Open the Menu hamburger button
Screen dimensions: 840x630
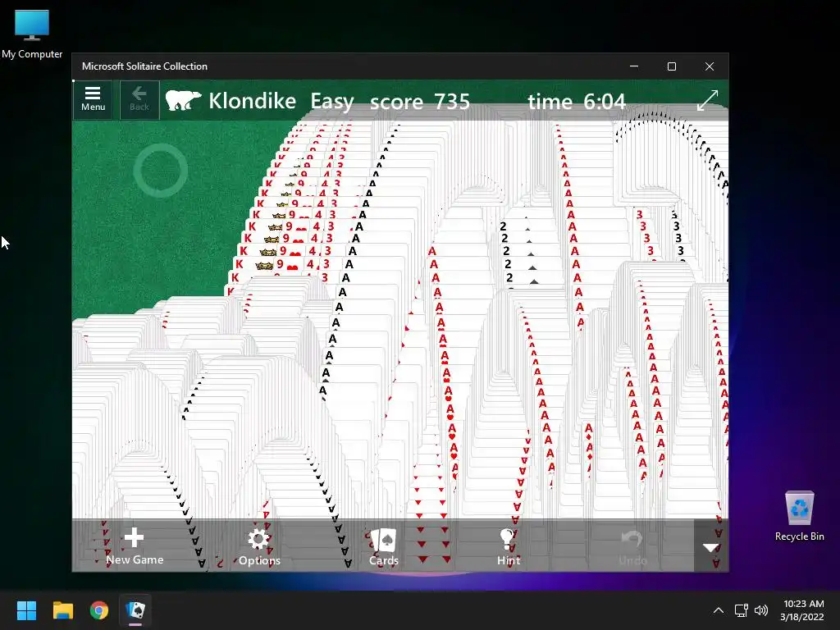click(x=93, y=99)
